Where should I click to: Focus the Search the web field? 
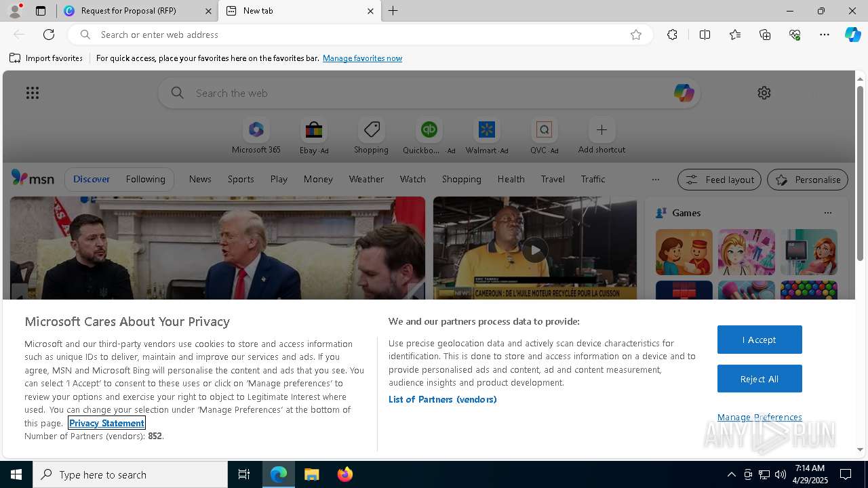coord(429,93)
